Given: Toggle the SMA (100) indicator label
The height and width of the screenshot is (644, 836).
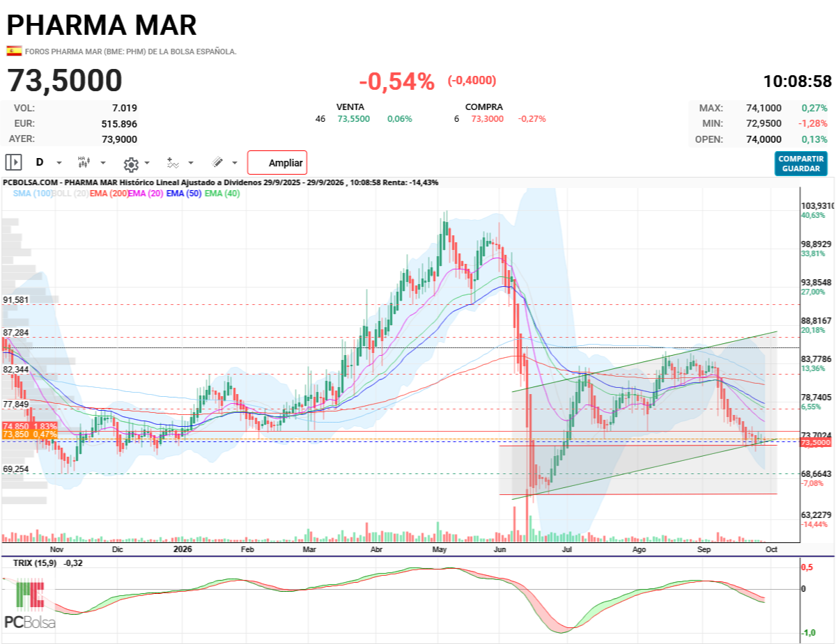Looking at the screenshot, I should point(32,193).
